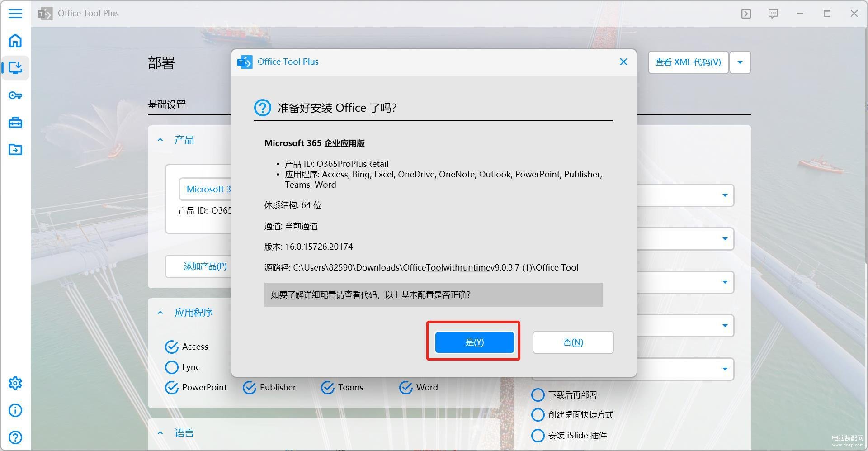
Task: Open the dropdown arrow beside 查看 XML 代码
Action: (x=740, y=62)
